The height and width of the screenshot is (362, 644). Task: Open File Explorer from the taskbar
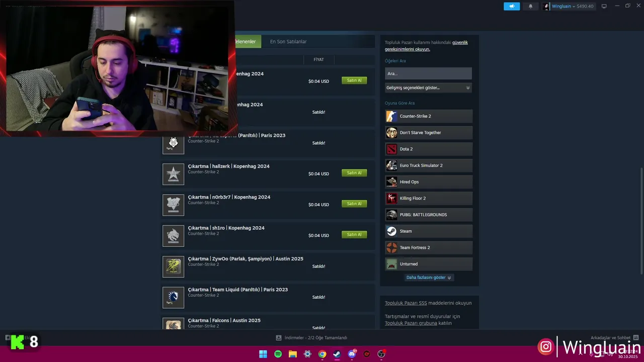(293, 354)
